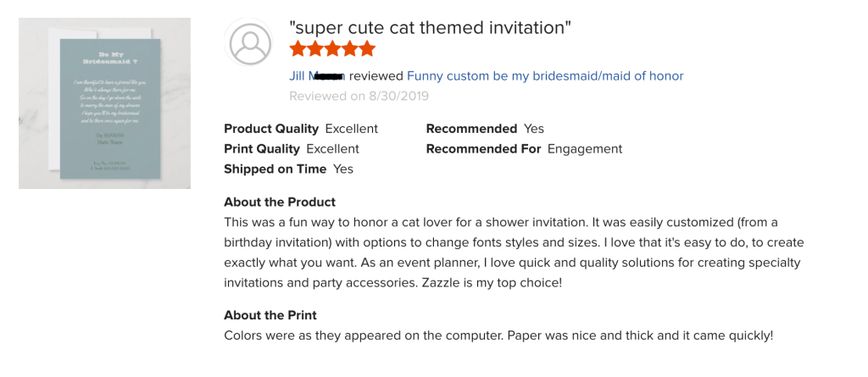
Task: Open the bridesmaid card product thumbnail
Action: [x=104, y=103]
